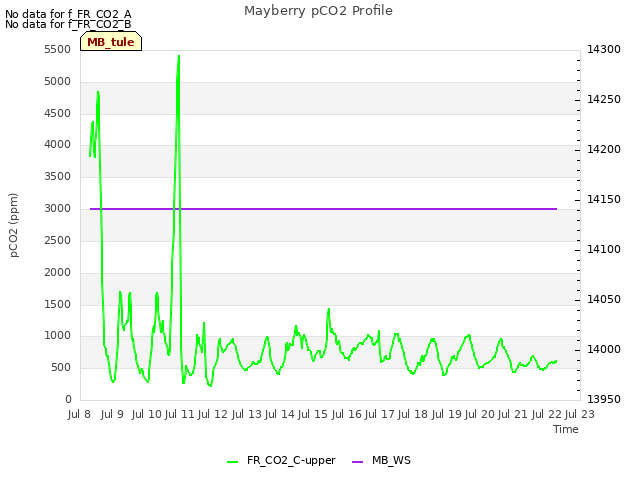This screenshot has width=640, height=480.
Task: Click the tallest green peak near Jul 11
Action: (179, 57)
